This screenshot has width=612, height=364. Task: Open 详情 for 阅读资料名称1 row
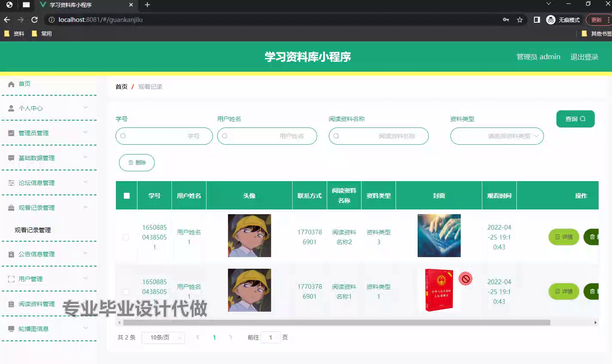564,291
